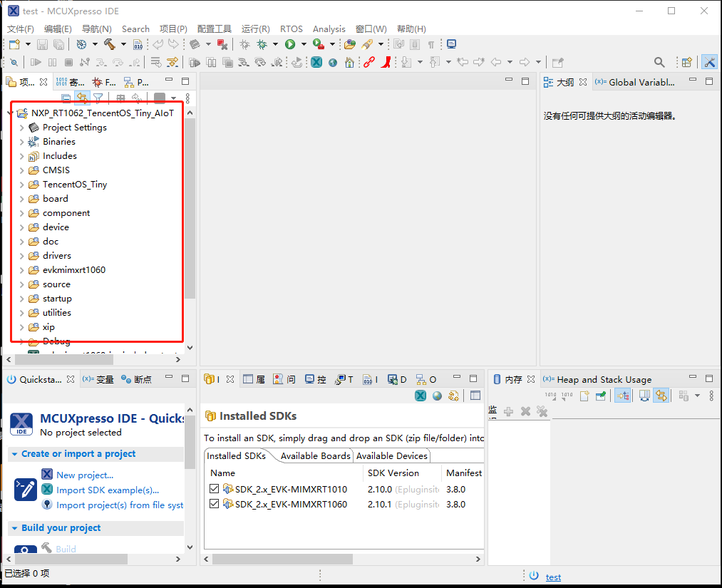Click the red boot icon in toolbar
Screen dimensions: 722x588
[386, 62]
